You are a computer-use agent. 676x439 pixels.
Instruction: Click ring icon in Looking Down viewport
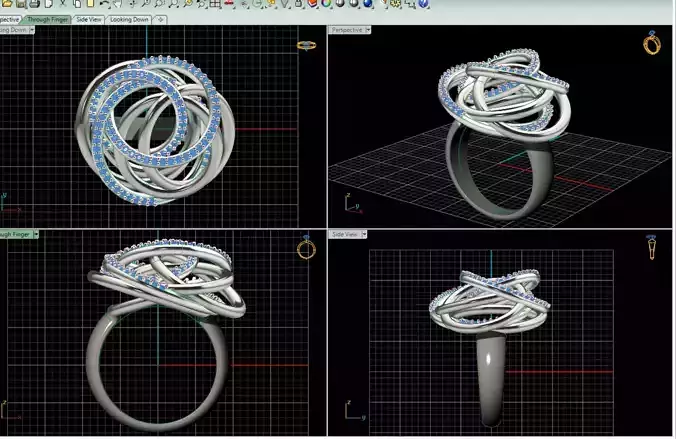point(307,45)
